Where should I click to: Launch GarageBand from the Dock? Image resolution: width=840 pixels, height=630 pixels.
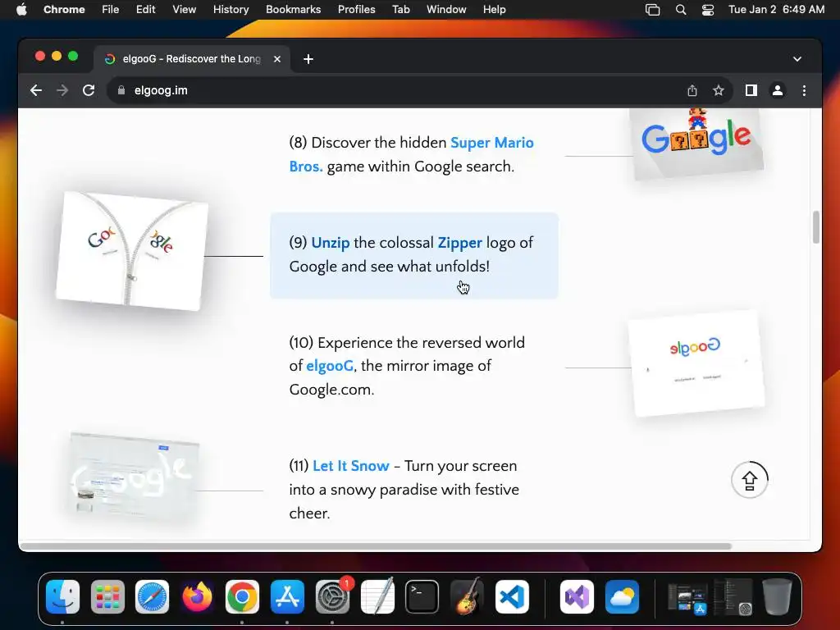point(467,596)
